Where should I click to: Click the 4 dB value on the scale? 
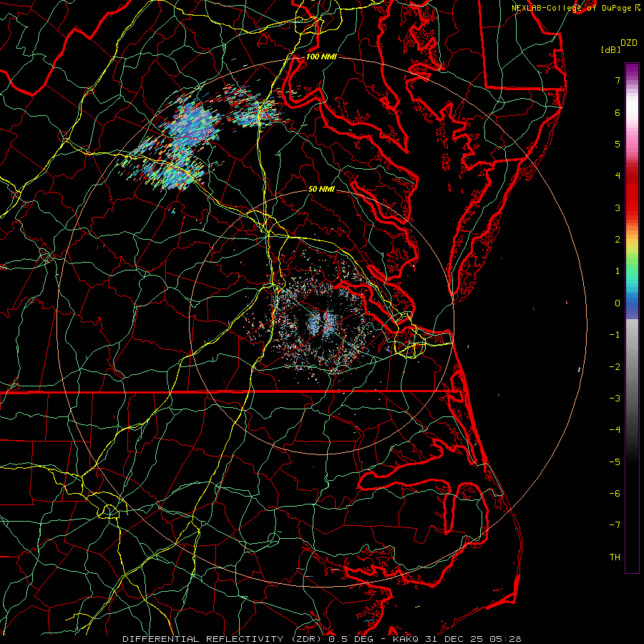(618, 176)
